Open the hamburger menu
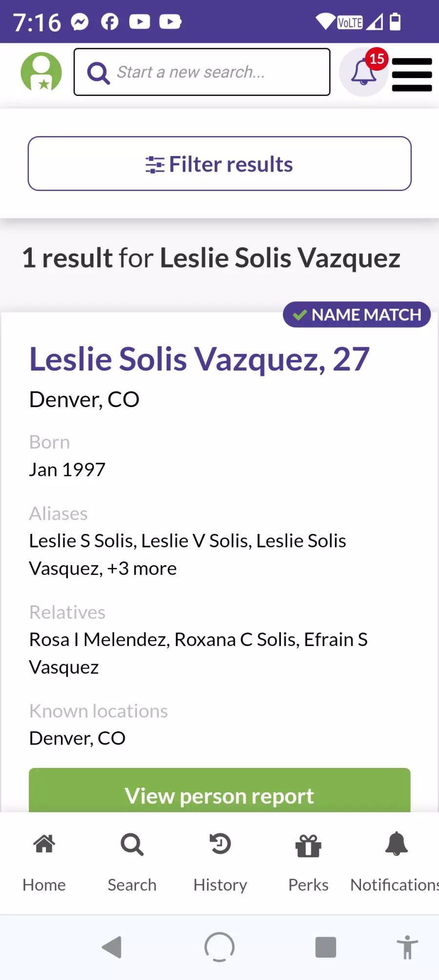 point(412,75)
